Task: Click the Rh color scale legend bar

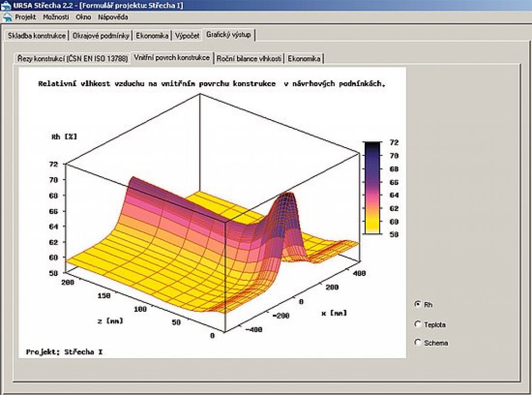Action: (x=371, y=187)
